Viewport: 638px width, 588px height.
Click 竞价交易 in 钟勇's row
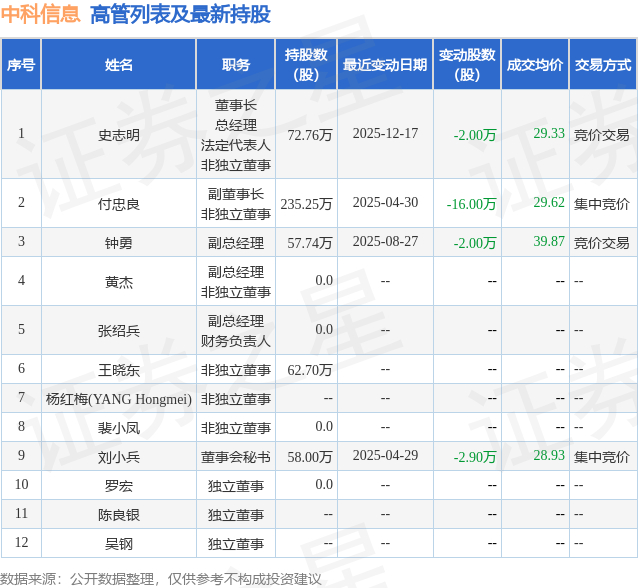[601, 243]
